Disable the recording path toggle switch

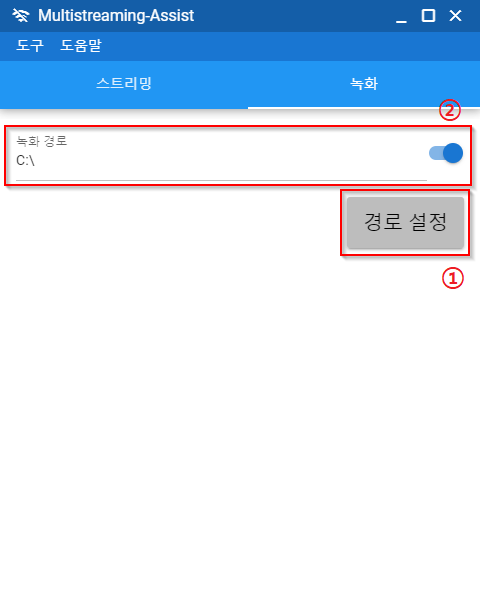pos(446,153)
